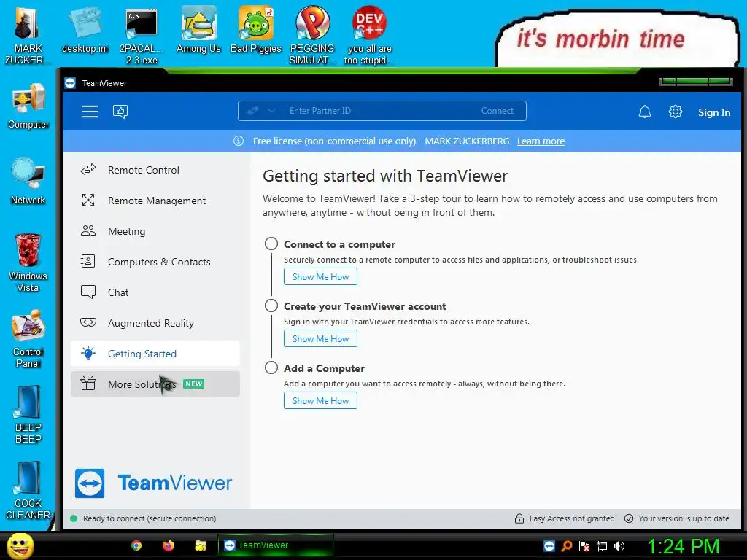Go to Remote Management section
Viewport: 747px width, 560px height.
click(155, 201)
